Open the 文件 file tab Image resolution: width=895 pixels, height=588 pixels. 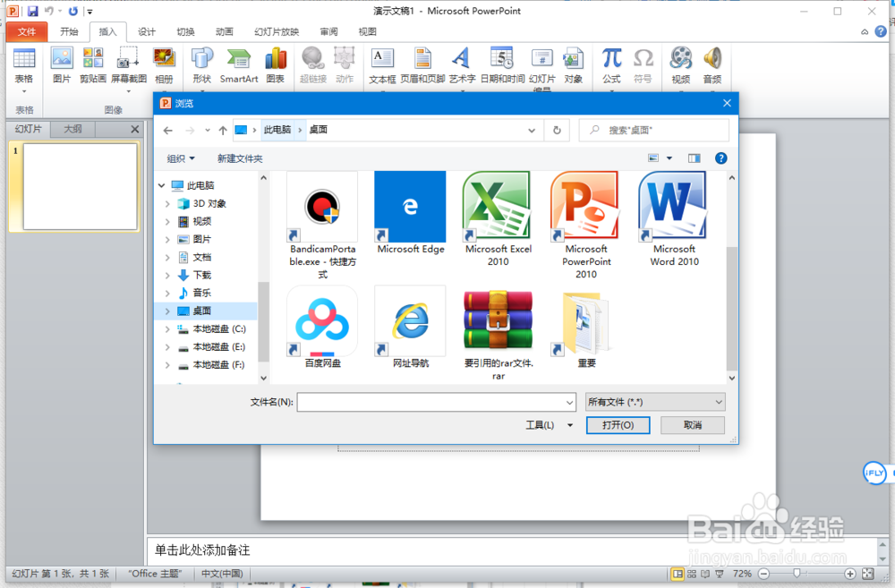point(26,32)
